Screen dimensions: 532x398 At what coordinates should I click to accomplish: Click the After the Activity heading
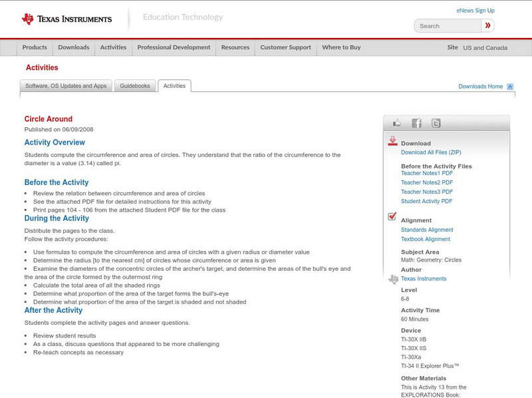(53, 310)
